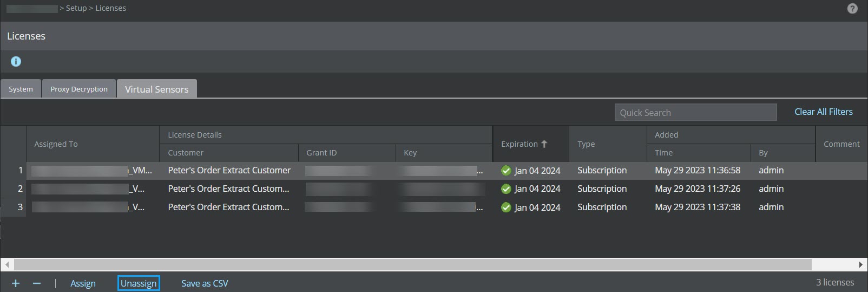Viewport: 868px width, 292px height.
Task: Click the horizontal scrollbar track
Action: (x=413, y=264)
